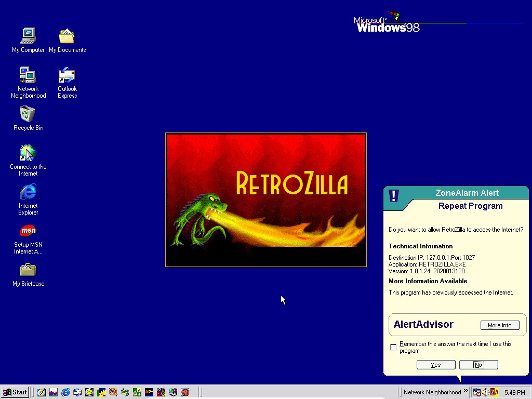The height and width of the screenshot is (399, 532).
Task: Open My Documents folder
Action: 67,36
